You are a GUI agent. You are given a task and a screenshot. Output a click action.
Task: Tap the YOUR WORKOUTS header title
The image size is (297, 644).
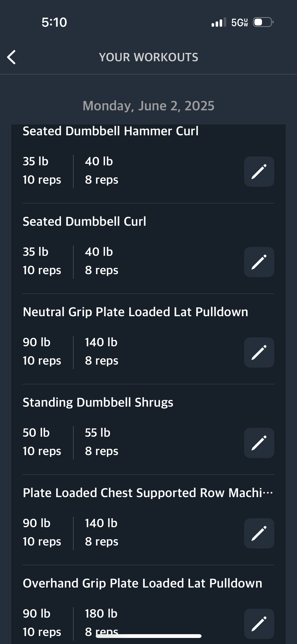[149, 57]
